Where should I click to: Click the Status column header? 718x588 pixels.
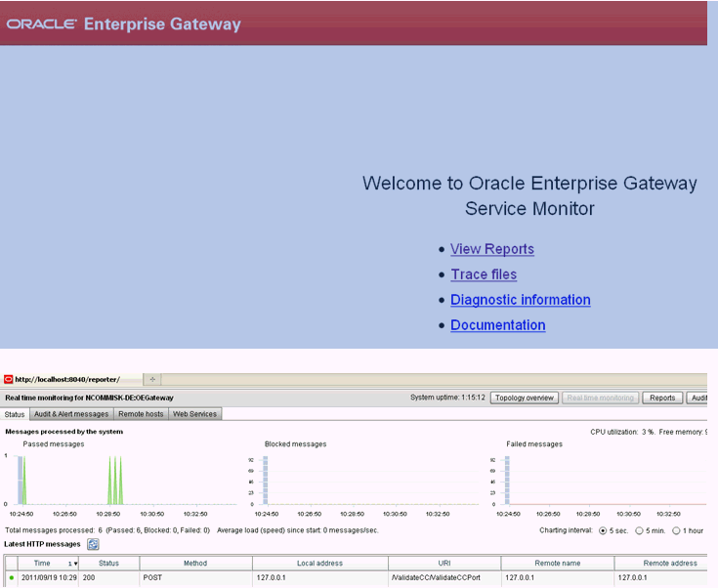coord(109,564)
